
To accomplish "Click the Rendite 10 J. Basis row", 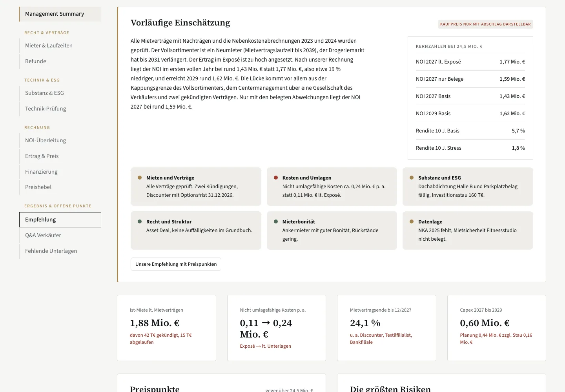I will pos(470,131).
